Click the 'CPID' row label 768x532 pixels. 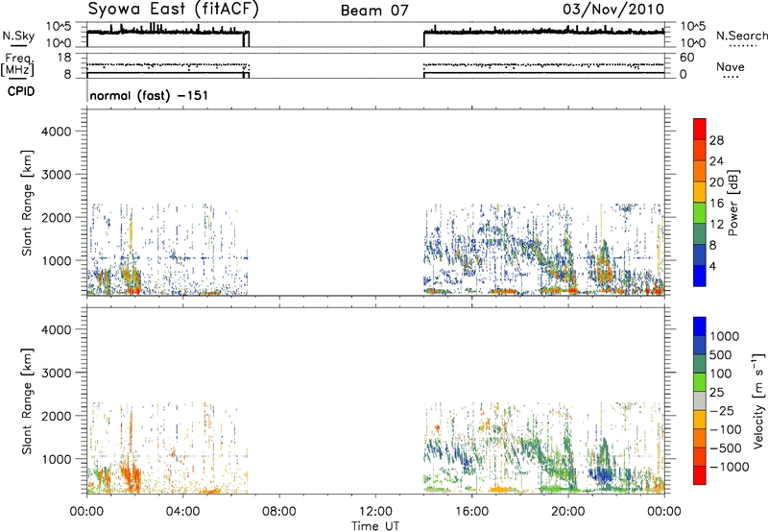(x=21, y=91)
